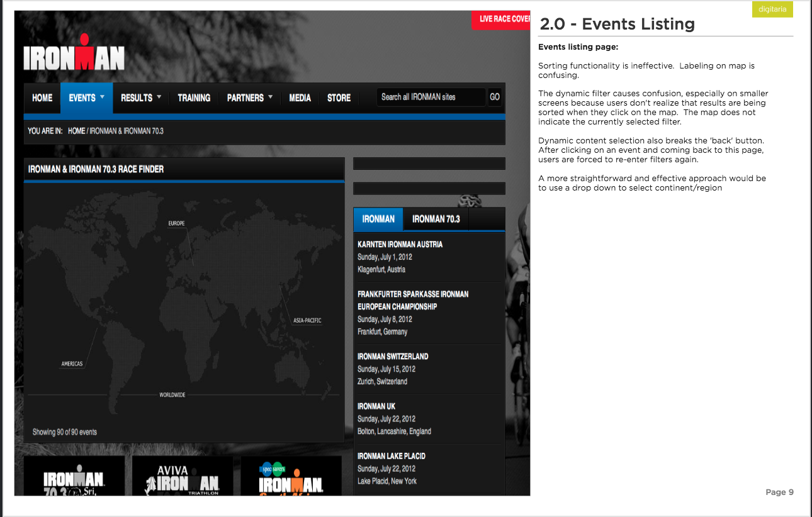Visit the STORE nav item

click(x=339, y=98)
